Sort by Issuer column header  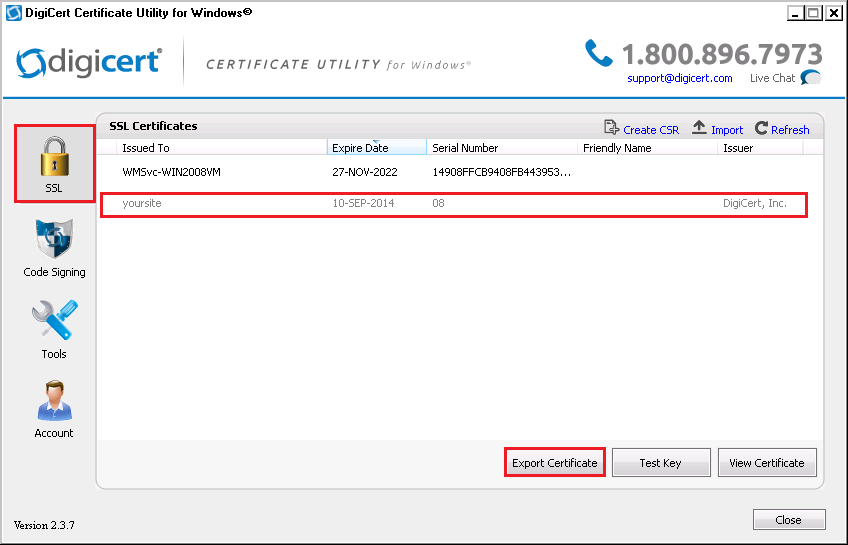tap(739, 148)
